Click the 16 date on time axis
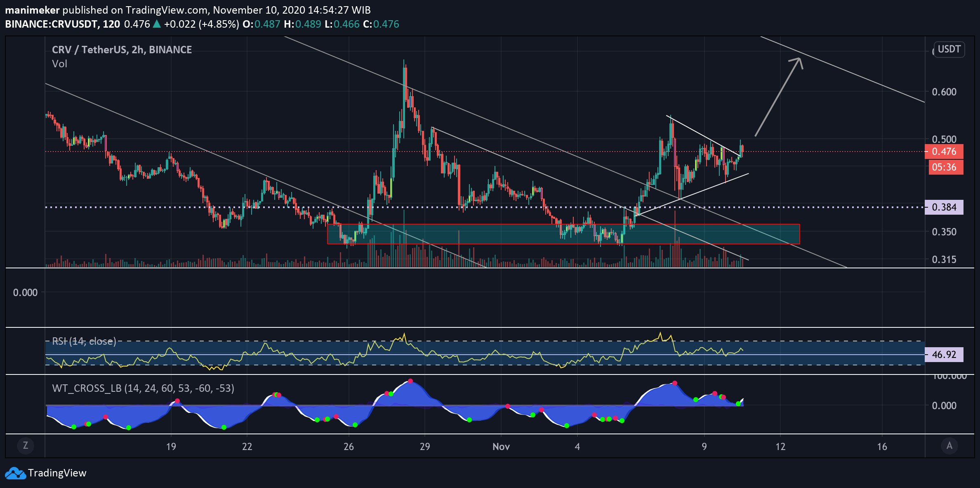Screen dimensions: 980x488 click(x=882, y=447)
